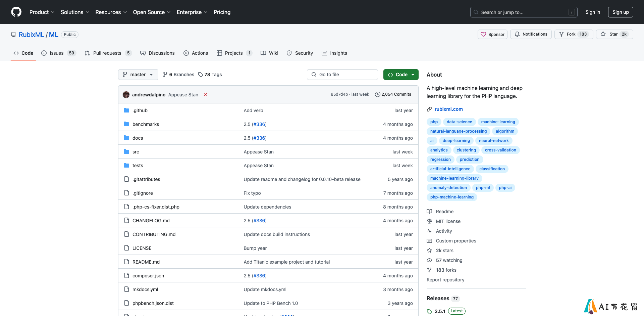Click the Sign up button

click(x=621, y=12)
